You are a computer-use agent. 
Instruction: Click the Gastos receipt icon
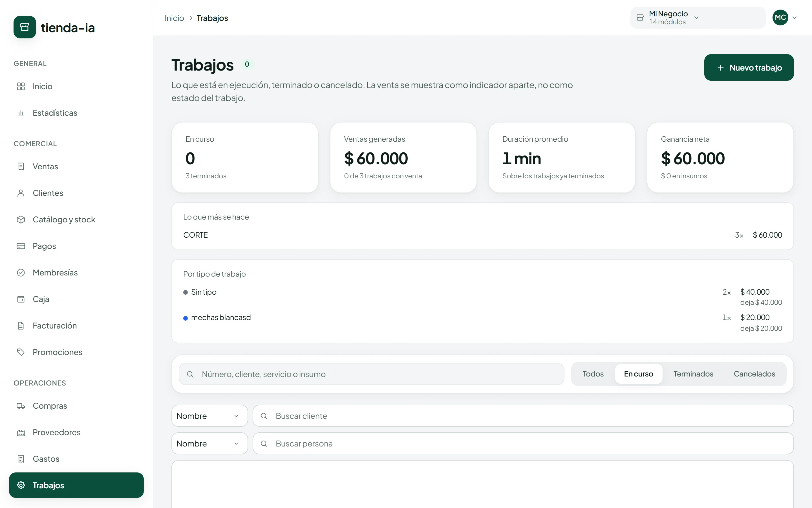21,459
